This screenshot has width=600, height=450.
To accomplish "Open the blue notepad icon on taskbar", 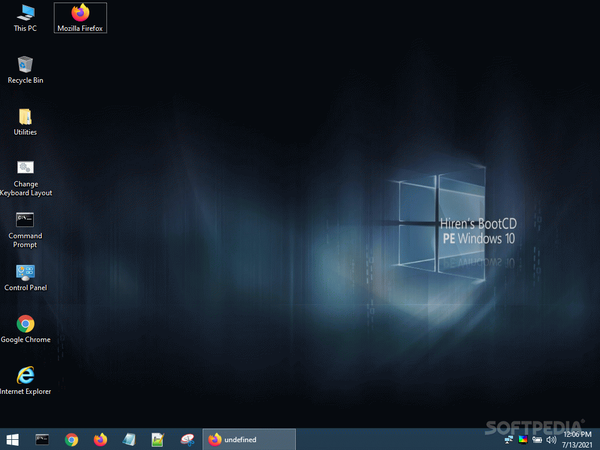I will click(129, 440).
